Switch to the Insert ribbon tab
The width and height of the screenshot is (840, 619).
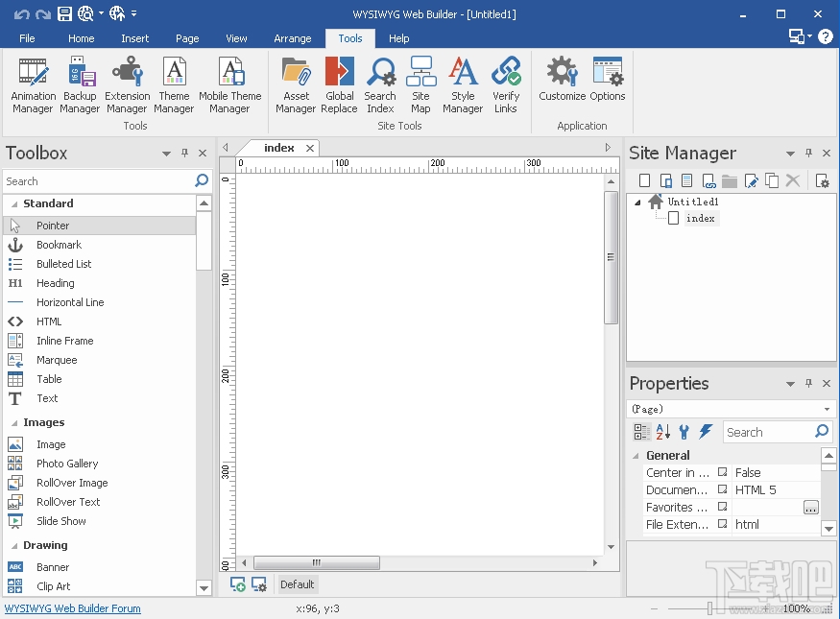(134, 38)
